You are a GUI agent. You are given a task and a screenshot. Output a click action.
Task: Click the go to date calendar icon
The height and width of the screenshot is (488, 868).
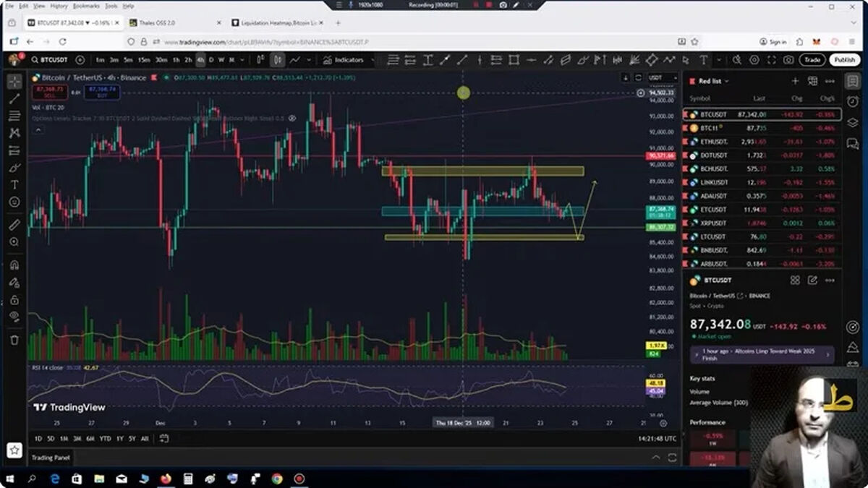coord(164,438)
